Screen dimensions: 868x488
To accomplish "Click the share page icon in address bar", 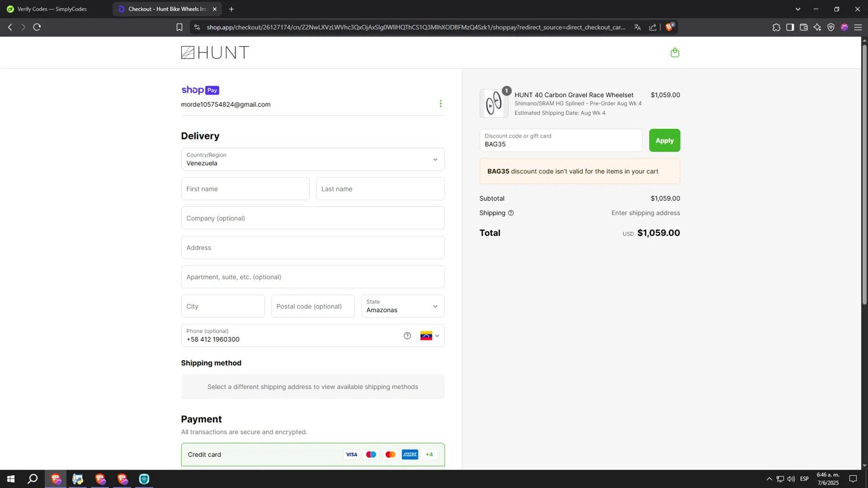I will click(653, 27).
